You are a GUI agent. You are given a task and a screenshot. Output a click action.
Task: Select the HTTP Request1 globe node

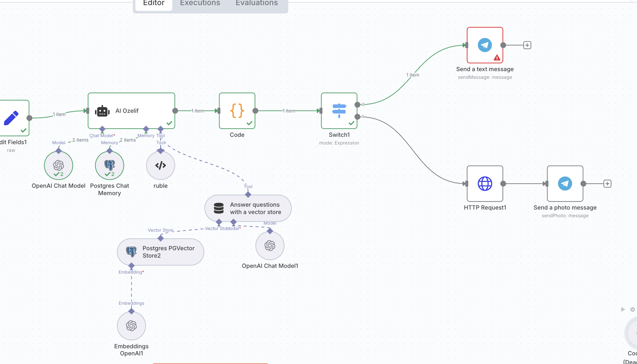[x=485, y=184]
